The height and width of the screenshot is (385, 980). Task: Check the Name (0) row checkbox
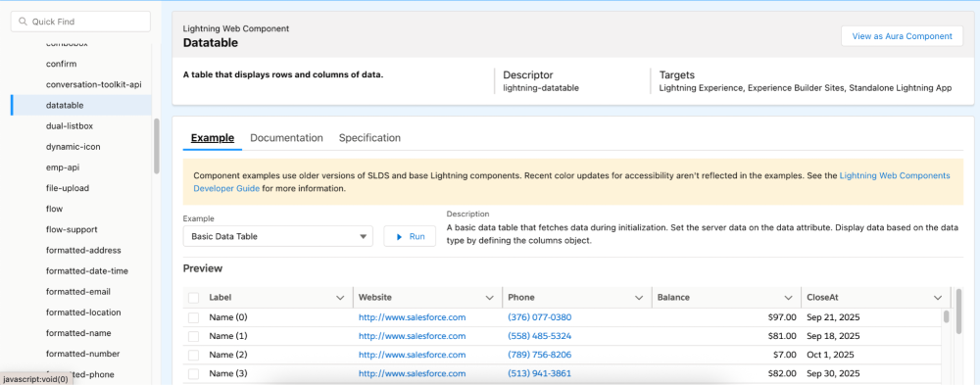click(194, 317)
